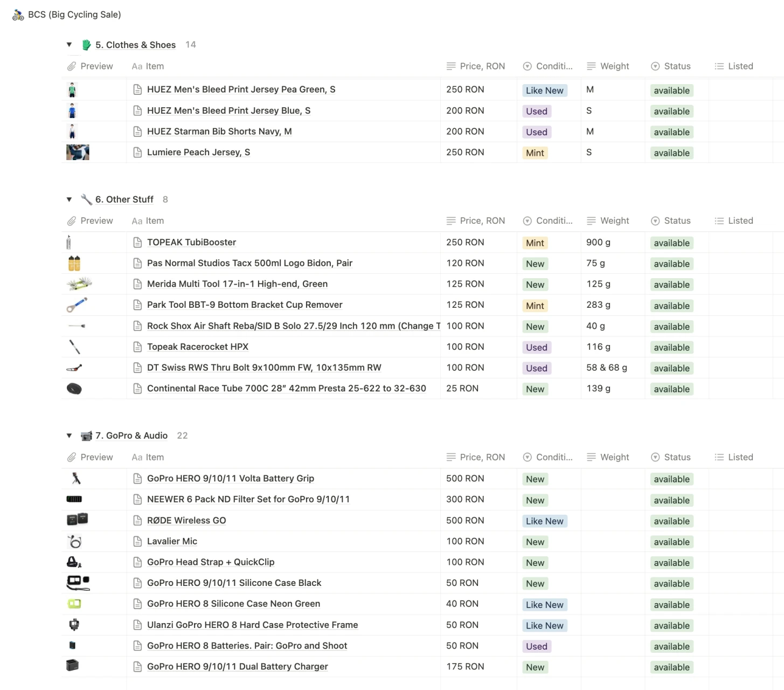Open GoPro HERO 9/10/11 Volta Battery Grip
Viewport: 784px width, 690px height.
[x=231, y=479]
